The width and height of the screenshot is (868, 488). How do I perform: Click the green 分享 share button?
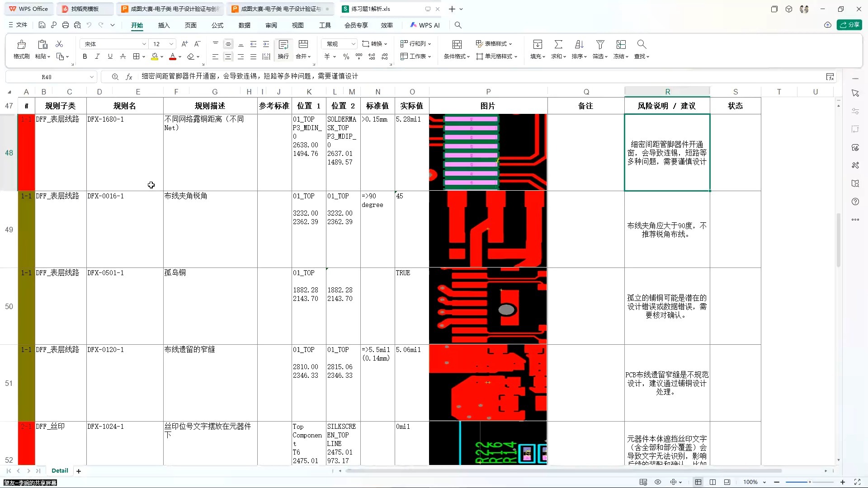[849, 25]
